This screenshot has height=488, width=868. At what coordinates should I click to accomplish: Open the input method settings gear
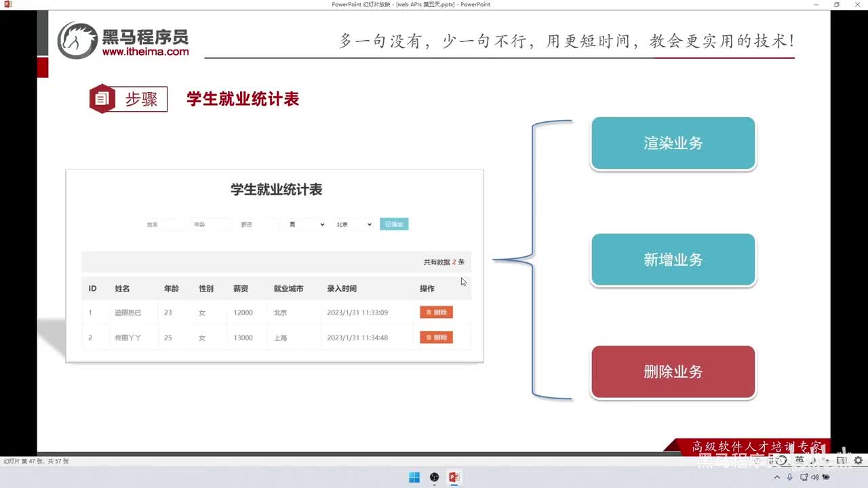pyautogui.click(x=858, y=461)
